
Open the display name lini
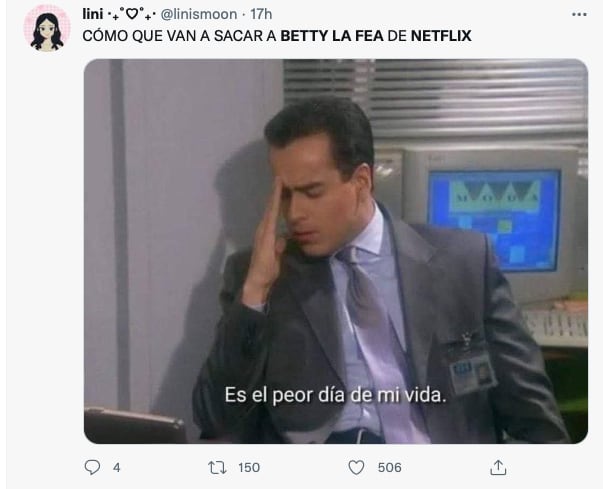pyautogui.click(x=93, y=14)
